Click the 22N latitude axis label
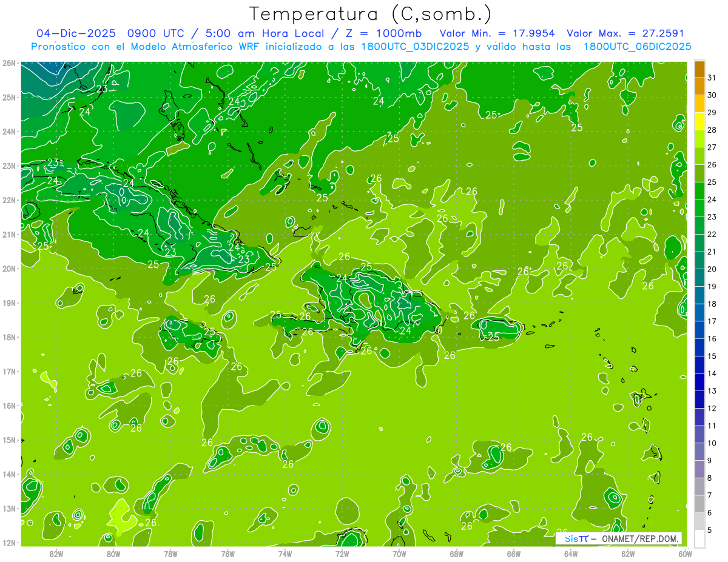This screenshot has width=728, height=562. 8,200
